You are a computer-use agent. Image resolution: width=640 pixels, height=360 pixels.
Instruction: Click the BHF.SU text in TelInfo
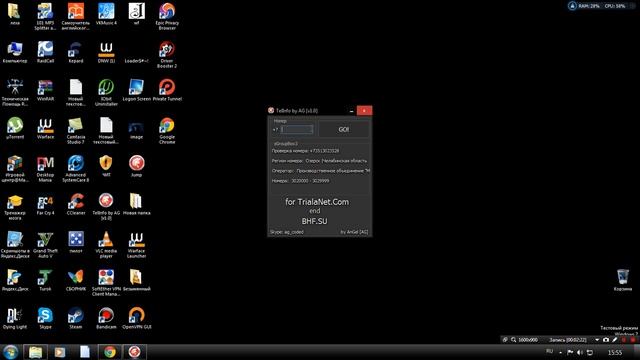pyautogui.click(x=314, y=221)
